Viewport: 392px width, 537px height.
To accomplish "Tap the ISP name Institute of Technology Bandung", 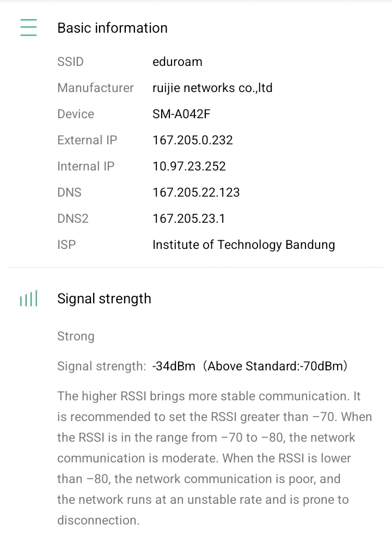I will pos(243,245).
